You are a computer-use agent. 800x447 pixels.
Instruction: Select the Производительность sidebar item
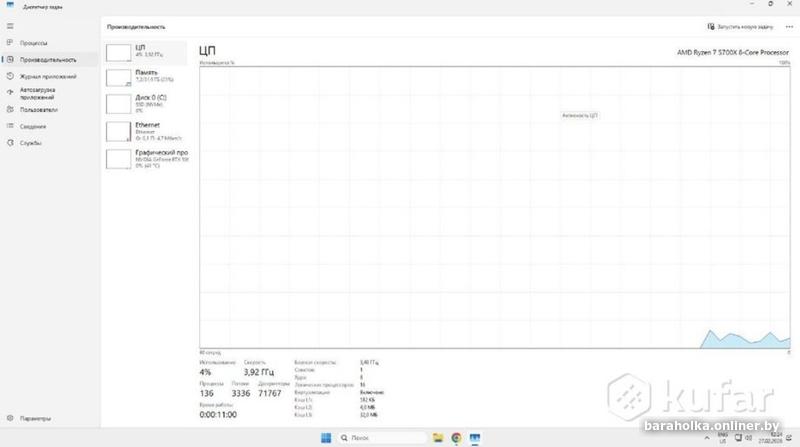48,60
